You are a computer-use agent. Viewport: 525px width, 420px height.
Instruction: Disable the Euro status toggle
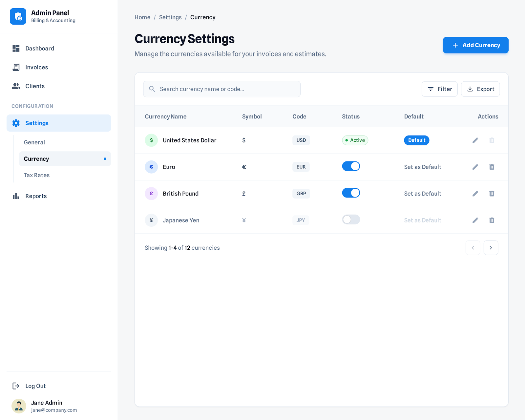point(351,166)
